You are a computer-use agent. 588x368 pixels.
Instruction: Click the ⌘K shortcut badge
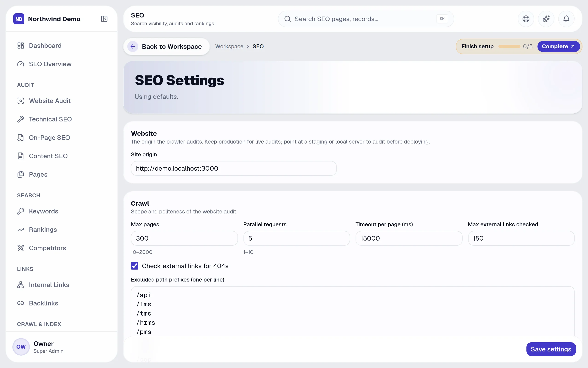[x=442, y=19]
